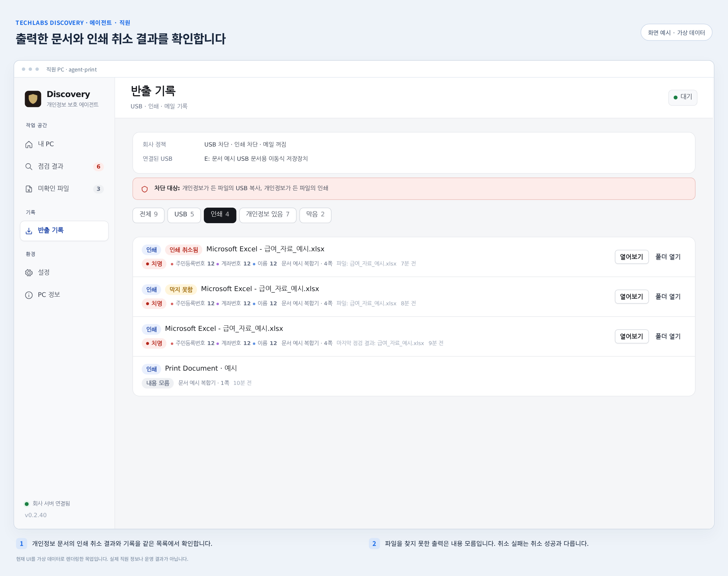This screenshot has height=576, width=728.
Task: Click the Print Document · 예시 title
Action: click(x=201, y=369)
